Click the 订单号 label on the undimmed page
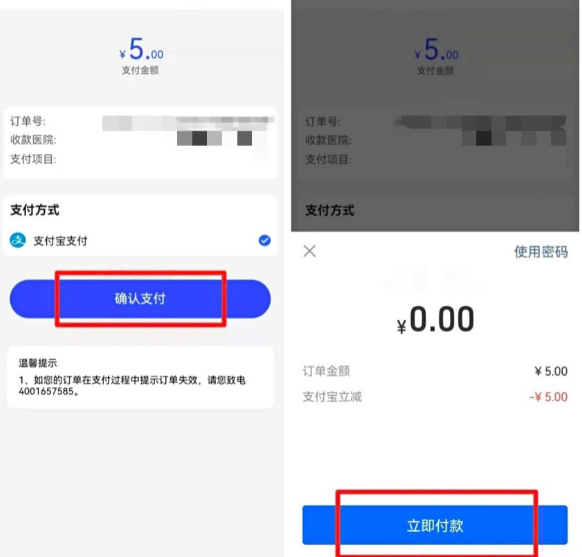This screenshot has height=557, width=582. coord(28,121)
